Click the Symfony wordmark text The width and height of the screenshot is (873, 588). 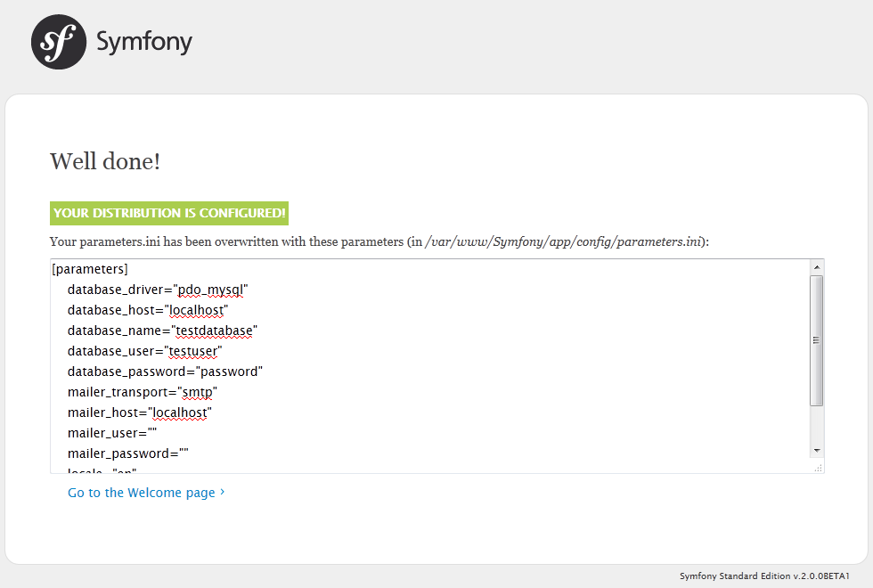coord(144,42)
